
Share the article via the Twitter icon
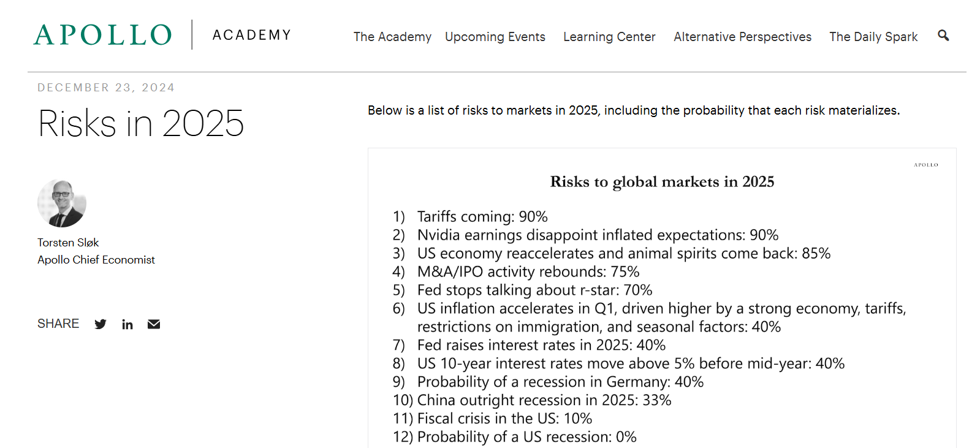[x=101, y=324]
